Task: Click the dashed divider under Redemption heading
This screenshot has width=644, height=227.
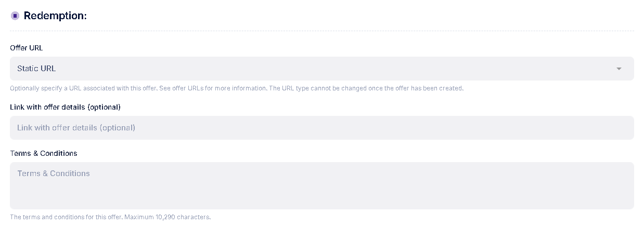Action: (321, 31)
